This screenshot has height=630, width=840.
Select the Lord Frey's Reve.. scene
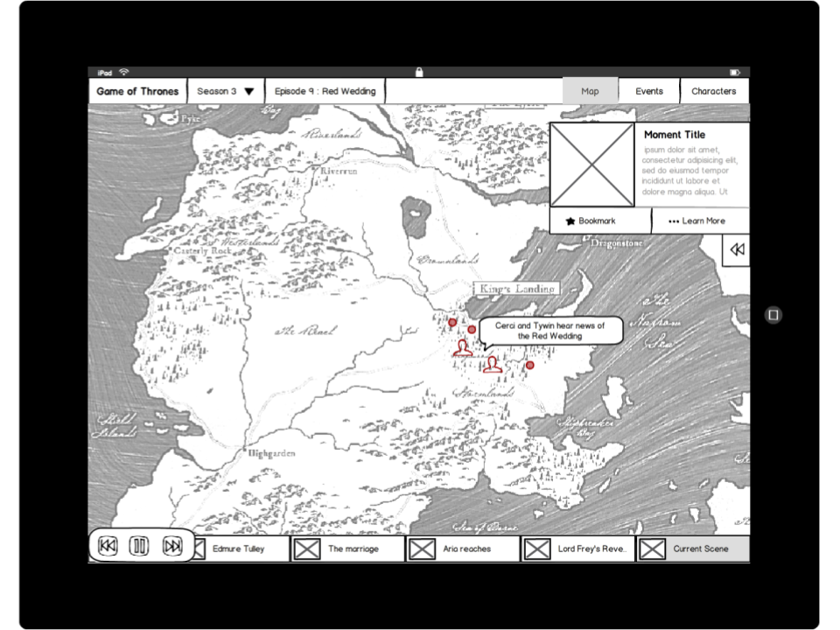[x=578, y=549]
